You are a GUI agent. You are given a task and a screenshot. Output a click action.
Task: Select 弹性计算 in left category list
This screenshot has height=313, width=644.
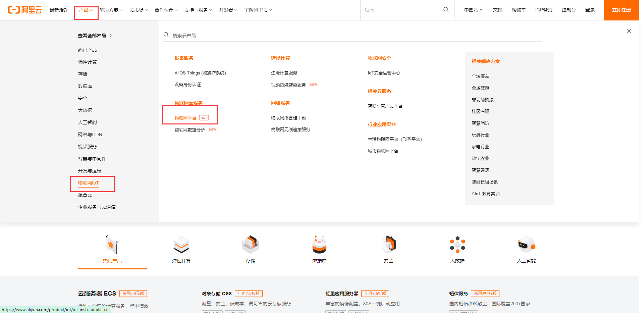tap(87, 62)
